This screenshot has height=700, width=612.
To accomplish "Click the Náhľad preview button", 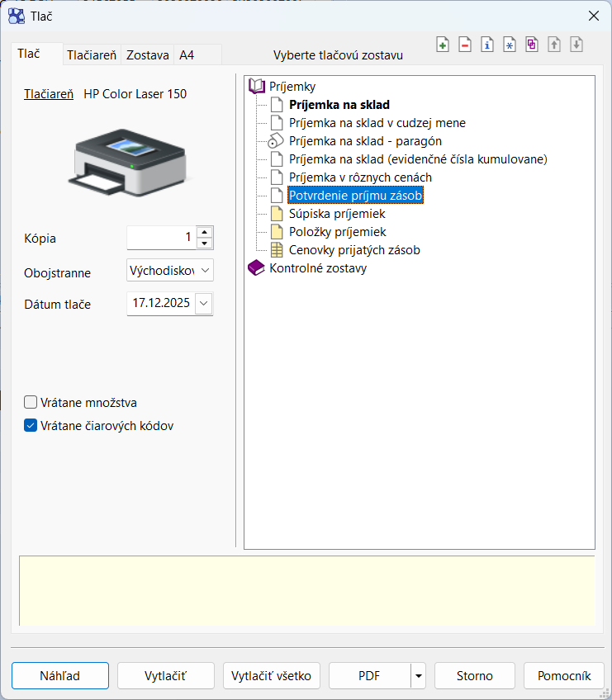I will (x=60, y=676).
